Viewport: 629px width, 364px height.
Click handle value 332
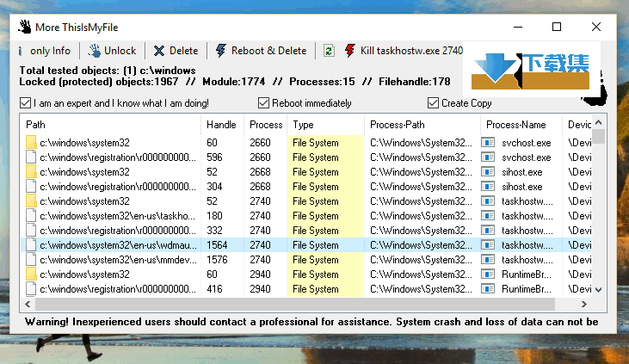(214, 231)
